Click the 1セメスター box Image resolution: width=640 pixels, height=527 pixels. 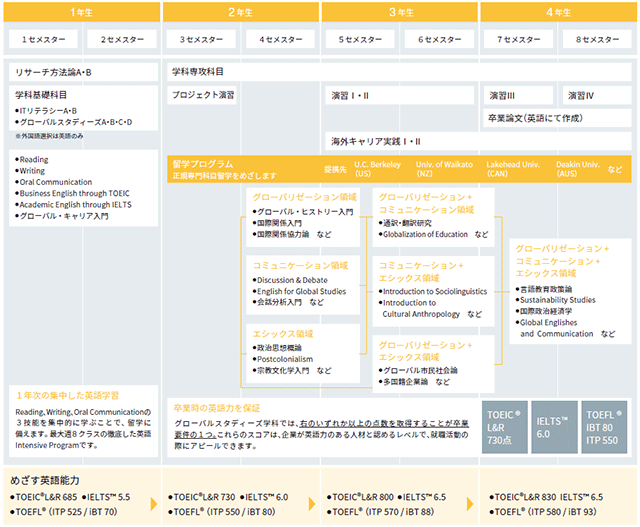pos(43,40)
